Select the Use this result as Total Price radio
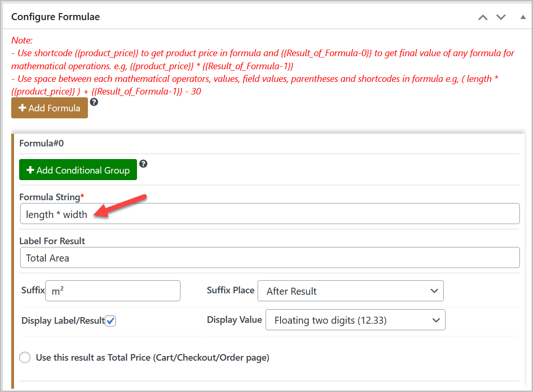This screenshot has width=533, height=392. pyautogui.click(x=24, y=357)
